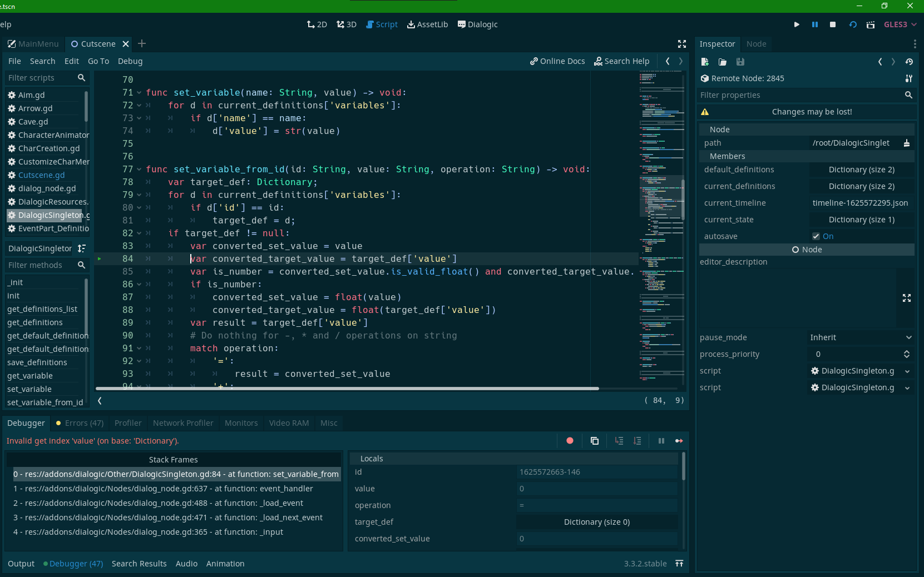Click the Step Over icon in debugger toolbar

[x=638, y=441]
